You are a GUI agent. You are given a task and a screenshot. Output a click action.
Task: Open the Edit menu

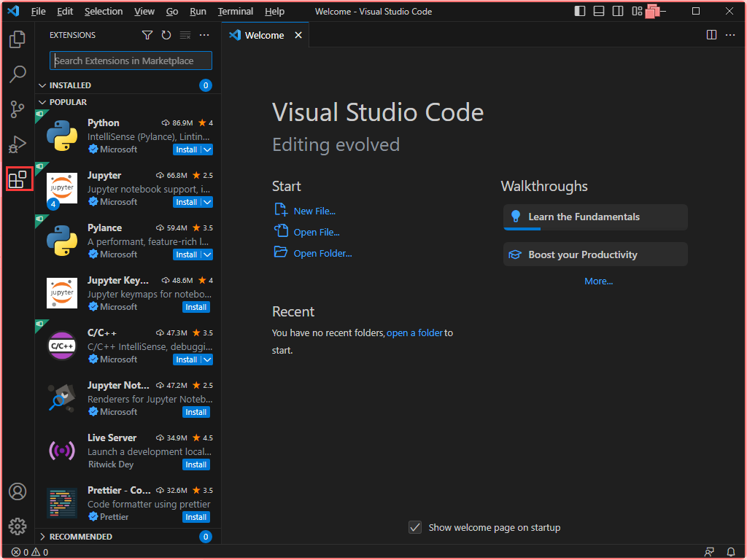65,11
